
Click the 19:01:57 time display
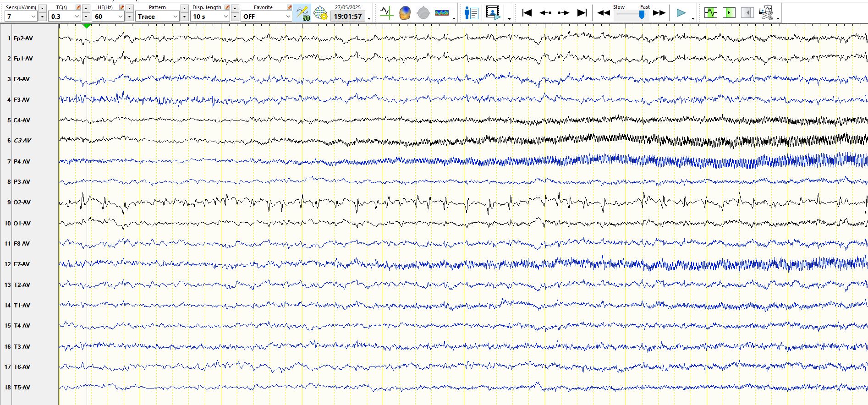coord(348,16)
